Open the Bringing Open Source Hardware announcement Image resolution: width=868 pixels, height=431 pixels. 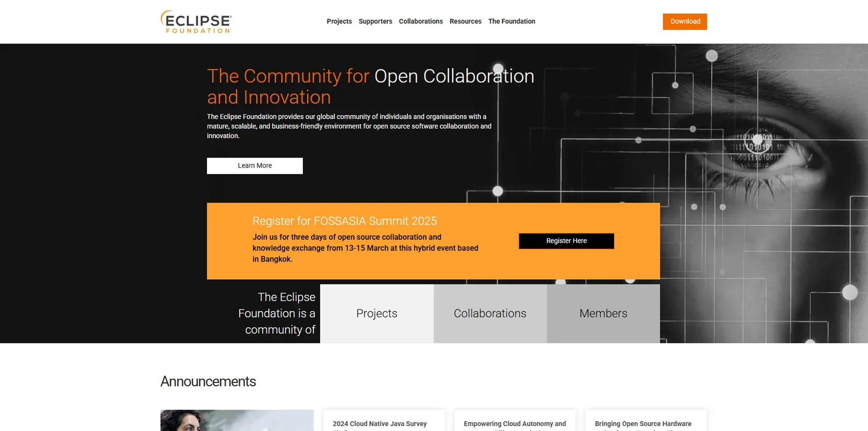point(646,421)
